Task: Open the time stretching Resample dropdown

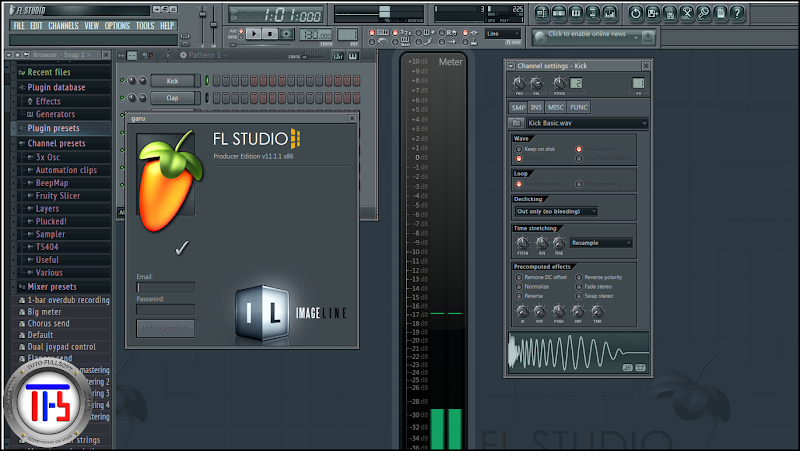Action: click(x=602, y=243)
